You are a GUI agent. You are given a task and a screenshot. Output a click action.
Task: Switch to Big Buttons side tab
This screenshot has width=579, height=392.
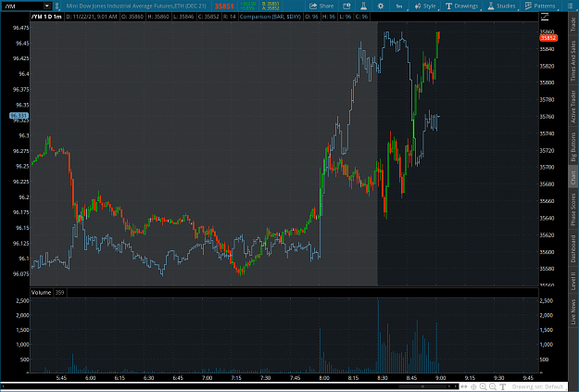[573, 147]
